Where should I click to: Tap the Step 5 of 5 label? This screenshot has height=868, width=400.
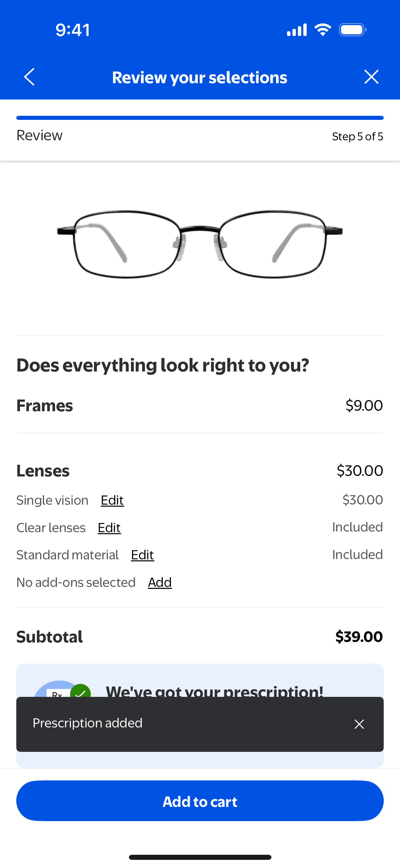pos(357,137)
